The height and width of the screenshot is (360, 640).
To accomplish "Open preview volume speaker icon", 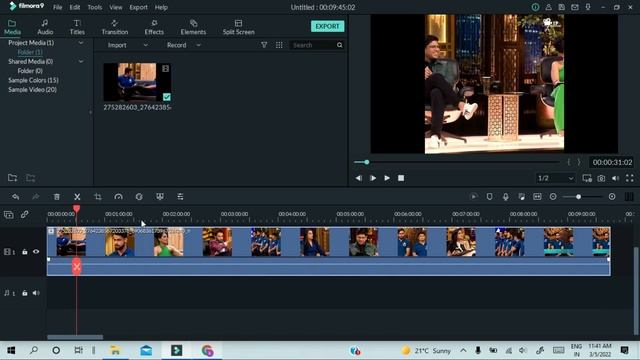I will point(616,178).
